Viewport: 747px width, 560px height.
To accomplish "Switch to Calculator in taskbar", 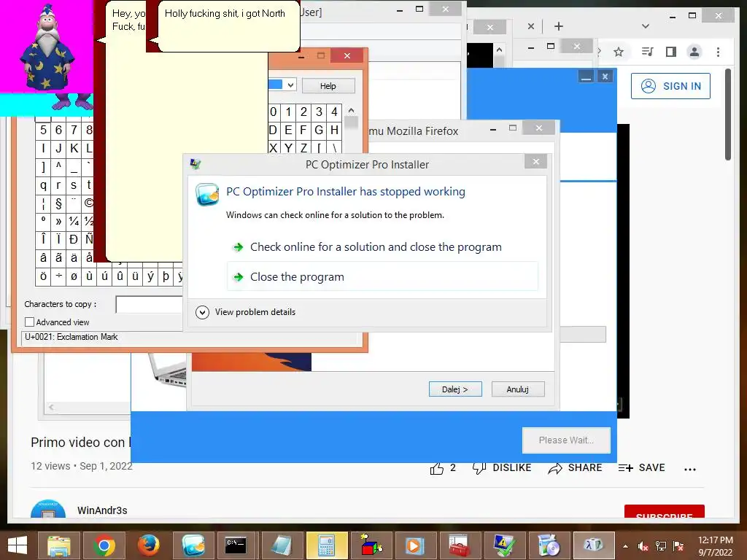I will click(326, 545).
